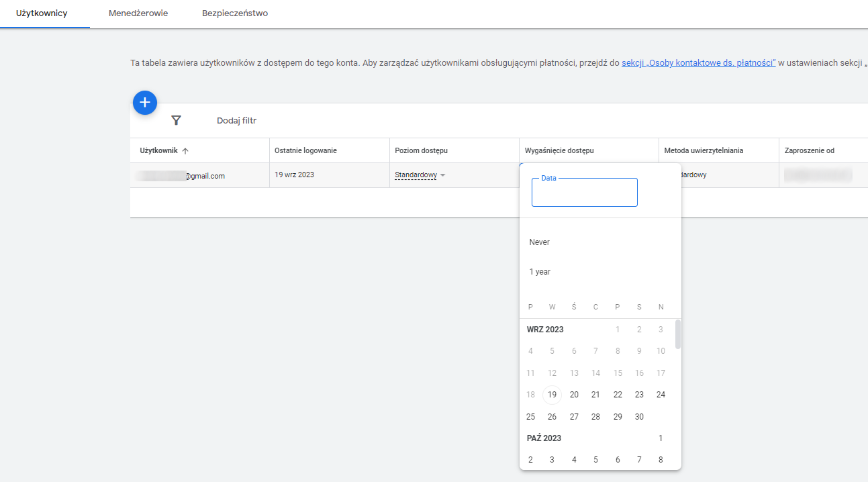Image resolution: width=868 pixels, height=482 pixels.
Task: Select the Never access expiration option
Action: [x=540, y=242]
